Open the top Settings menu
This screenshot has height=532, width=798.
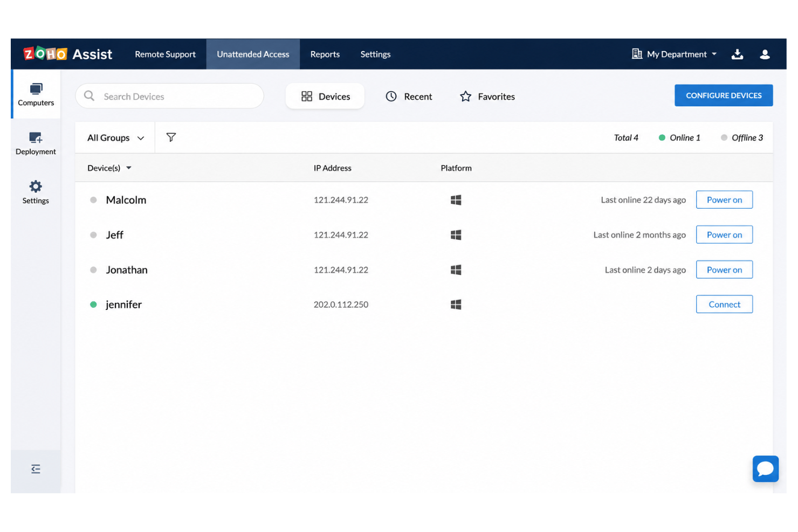coord(375,54)
